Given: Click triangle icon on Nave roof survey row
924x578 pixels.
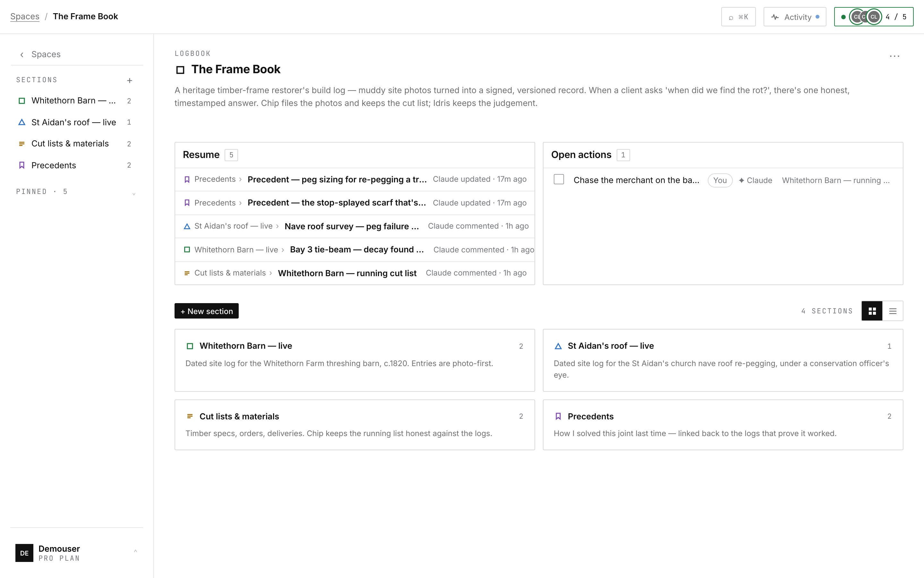Looking at the screenshot, I should click(x=187, y=226).
